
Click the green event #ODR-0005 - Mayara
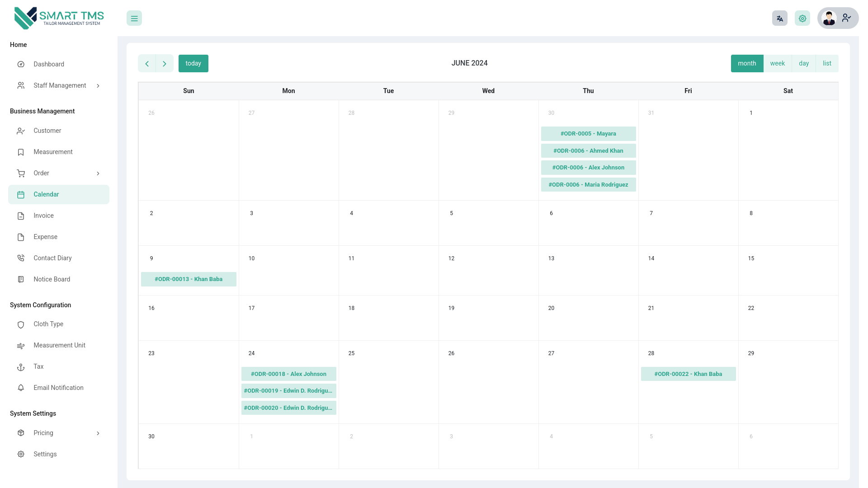pyautogui.click(x=588, y=134)
